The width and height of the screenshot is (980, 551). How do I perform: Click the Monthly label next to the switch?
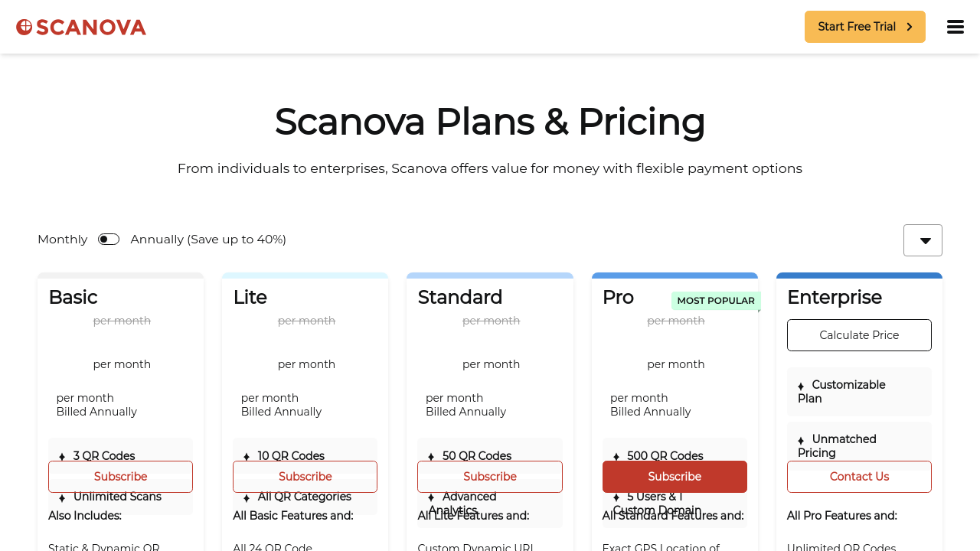point(62,239)
